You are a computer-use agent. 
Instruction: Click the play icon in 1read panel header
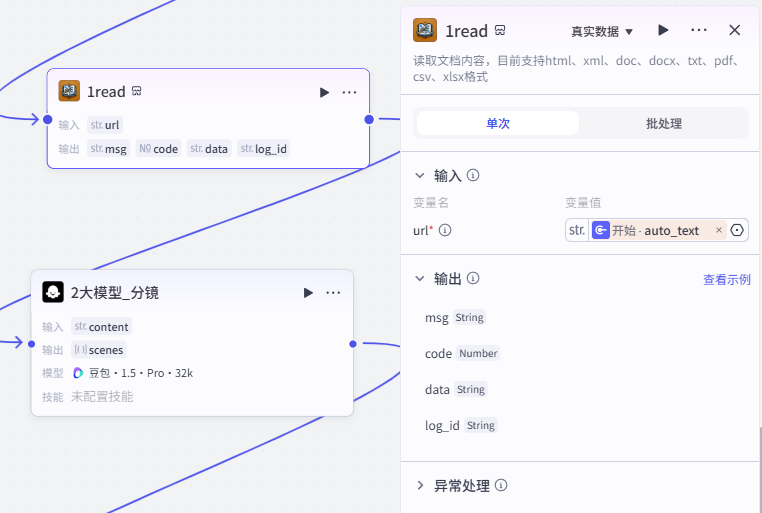(x=663, y=30)
